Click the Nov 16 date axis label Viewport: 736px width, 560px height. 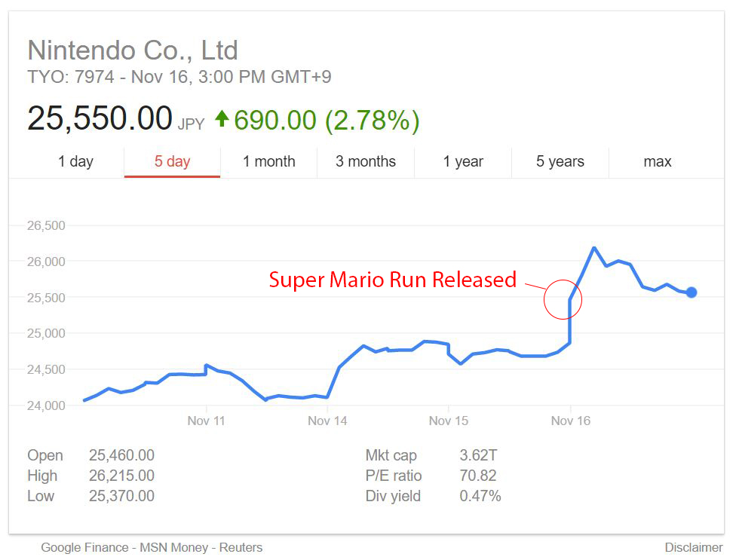click(571, 421)
